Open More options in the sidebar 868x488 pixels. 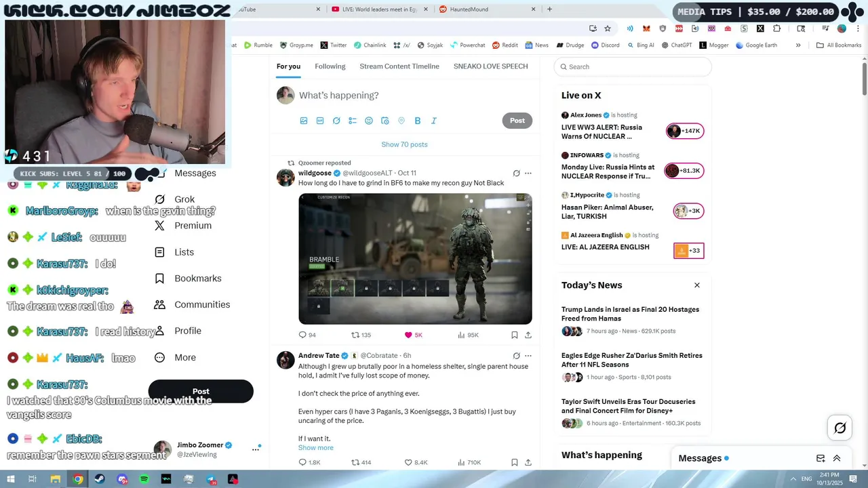point(175,357)
